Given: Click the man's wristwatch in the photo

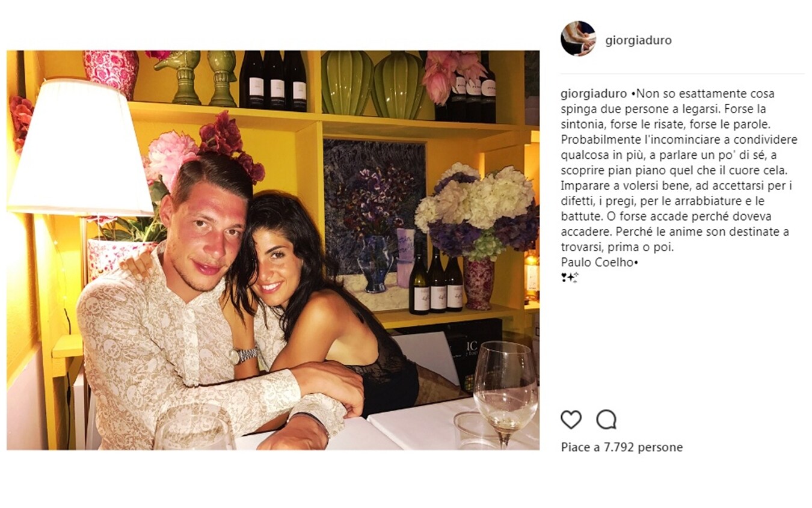Looking at the screenshot, I should pyautogui.click(x=244, y=355).
